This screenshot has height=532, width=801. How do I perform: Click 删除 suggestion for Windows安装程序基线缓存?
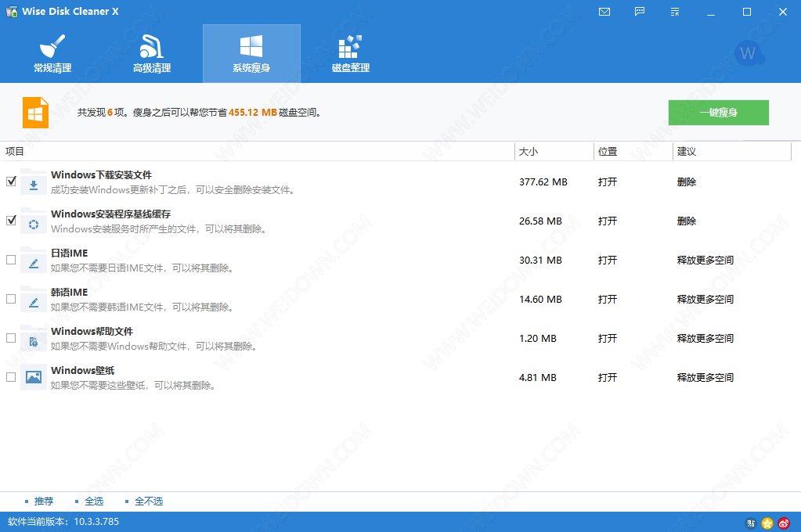pos(687,221)
